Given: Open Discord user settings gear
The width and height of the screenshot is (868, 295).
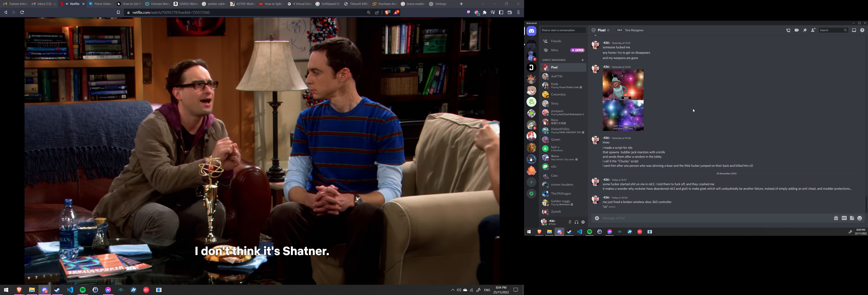Looking at the screenshot, I should tap(583, 222).
